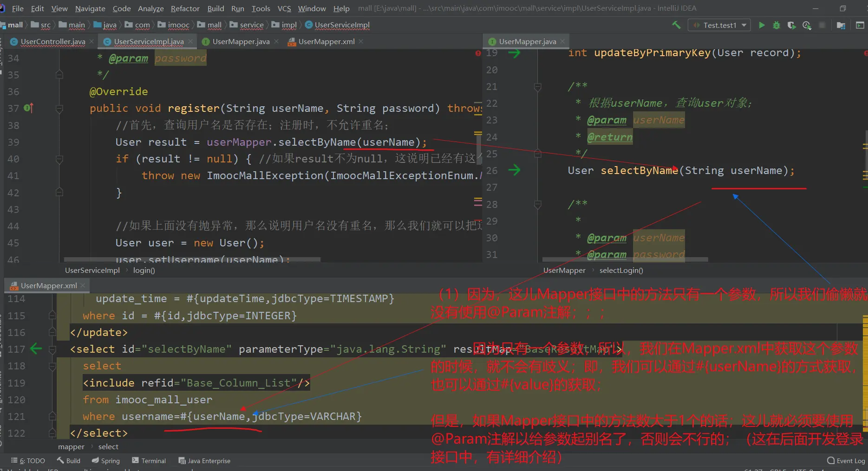
Task: Switch to the UserController.java tab
Action: click(x=52, y=42)
